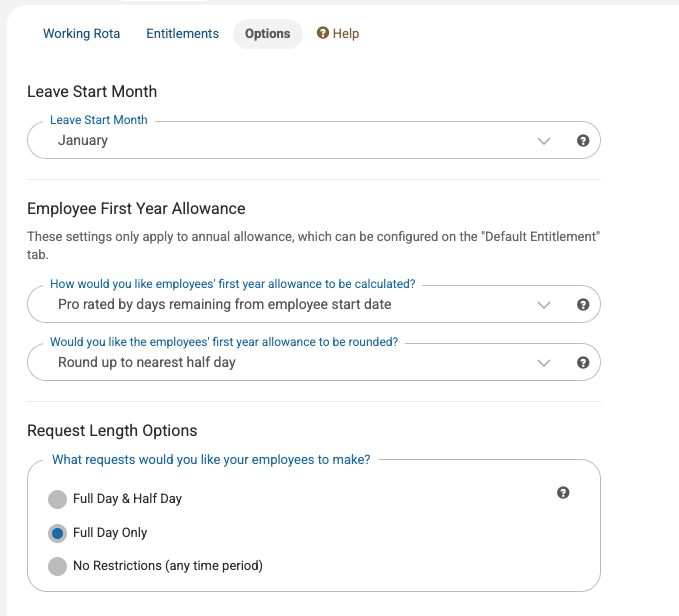The height and width of the screenshot is (616, 679).
Task: Open the Leave Start Month dropdown
Action: pos(314,140)
